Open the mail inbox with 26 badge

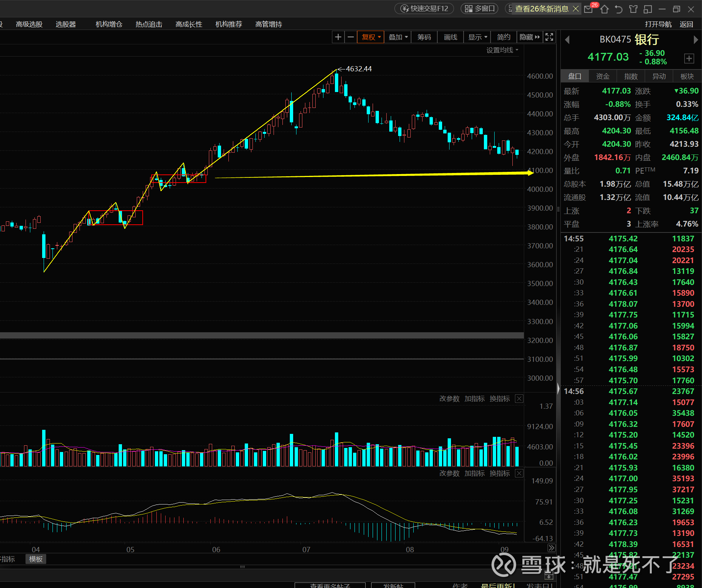click(589, 9)
